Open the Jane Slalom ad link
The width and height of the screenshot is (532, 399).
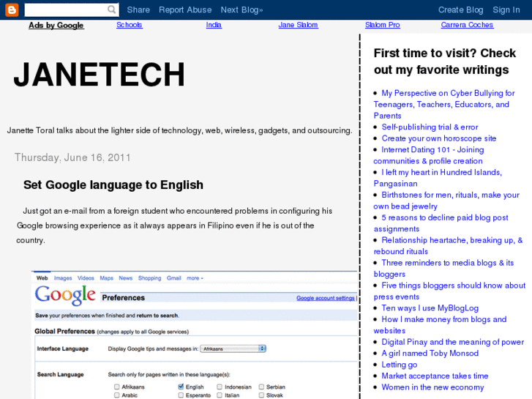click(299, 25)
